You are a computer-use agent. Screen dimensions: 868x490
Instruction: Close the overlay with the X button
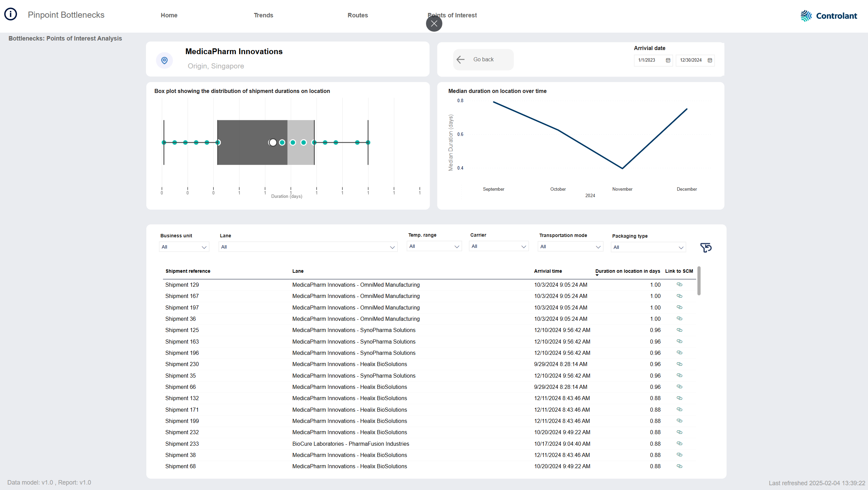tap(434, 23)
